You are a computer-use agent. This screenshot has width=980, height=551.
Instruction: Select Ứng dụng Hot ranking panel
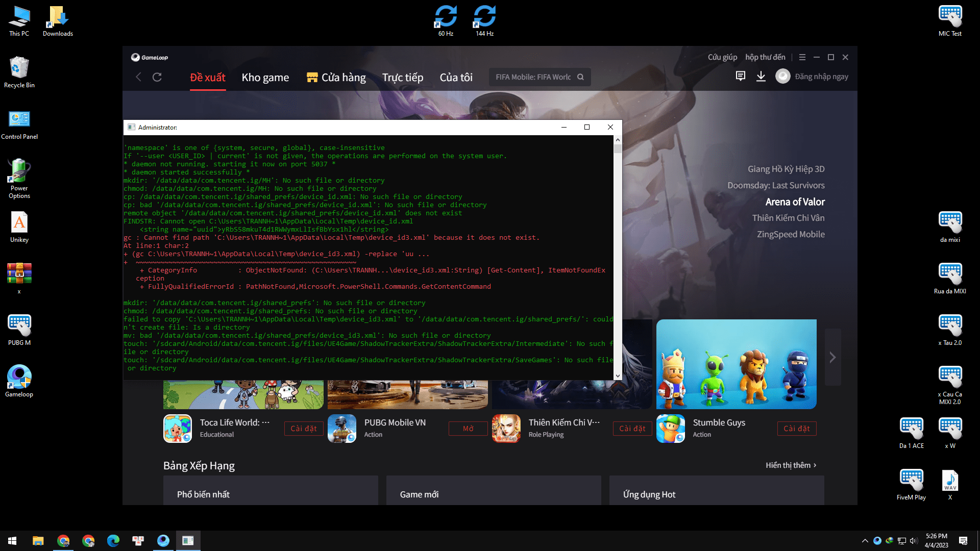pyautogui.click(x=717, y=491)
